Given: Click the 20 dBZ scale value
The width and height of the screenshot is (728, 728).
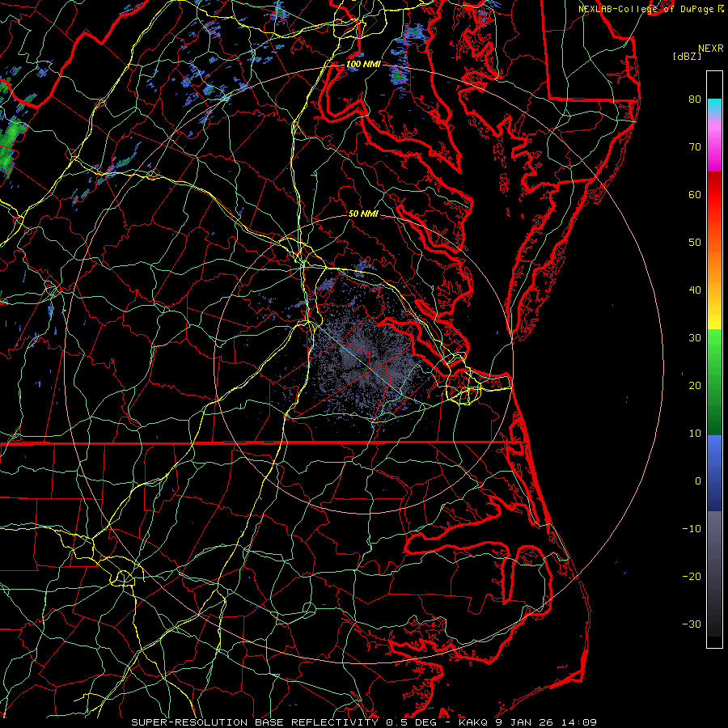Looking at the screenshot, I should [x=695, y=386].
